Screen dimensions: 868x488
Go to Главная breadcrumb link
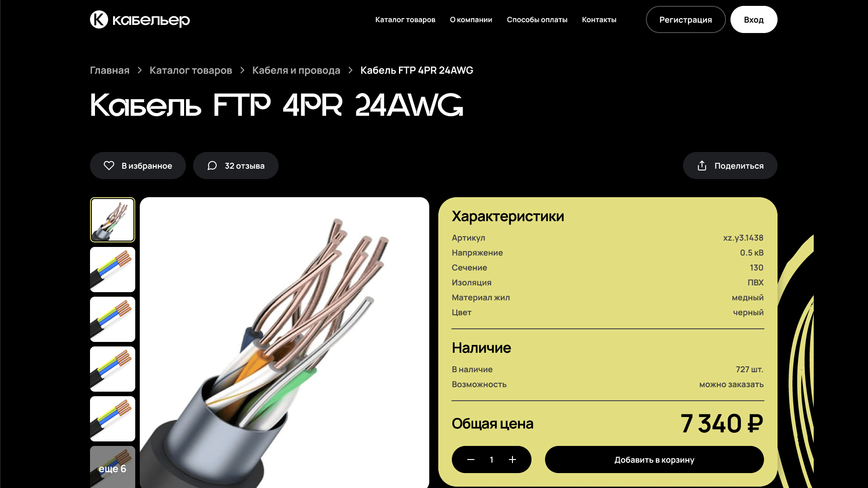pos(109,70)
